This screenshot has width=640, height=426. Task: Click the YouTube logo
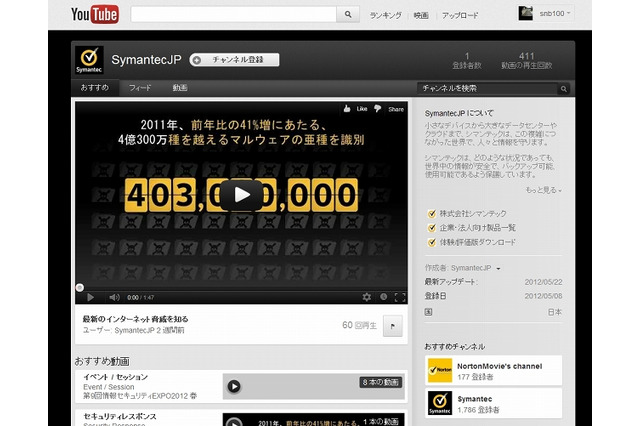(95, 15)
